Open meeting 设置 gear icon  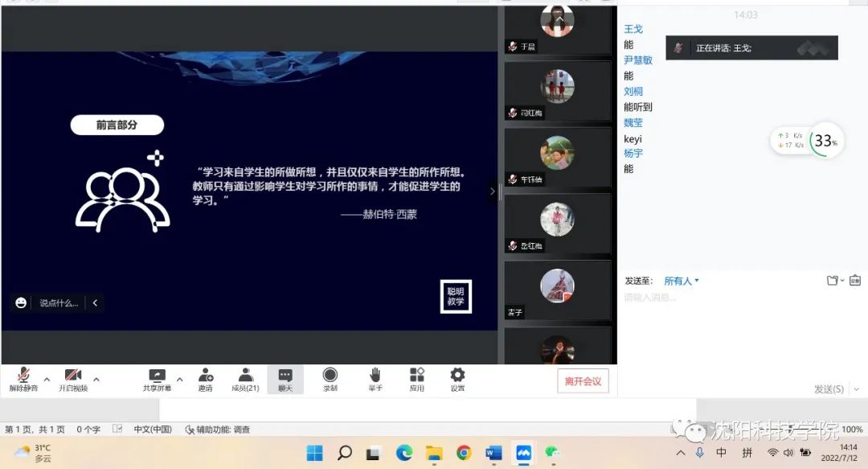(x=457, y=378)
